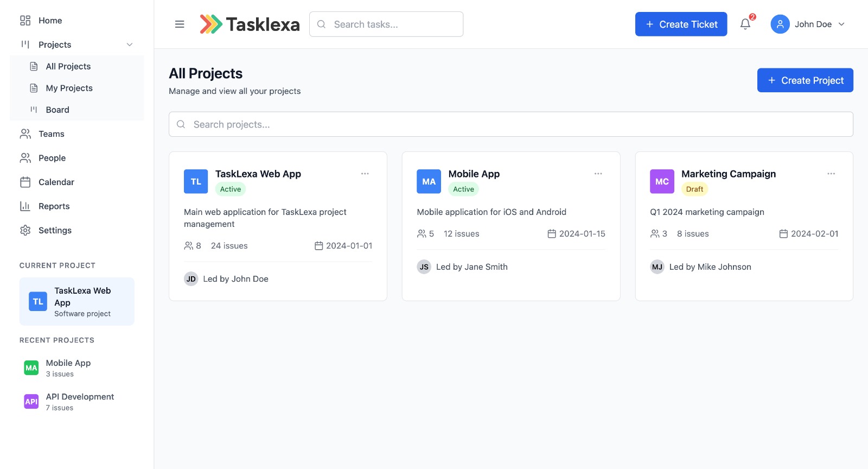Image resolution: width=868 pixels, height=469 pixels.
Task: Open the Current Project TaskLexa Web App switcher
Action: (77, 302)
